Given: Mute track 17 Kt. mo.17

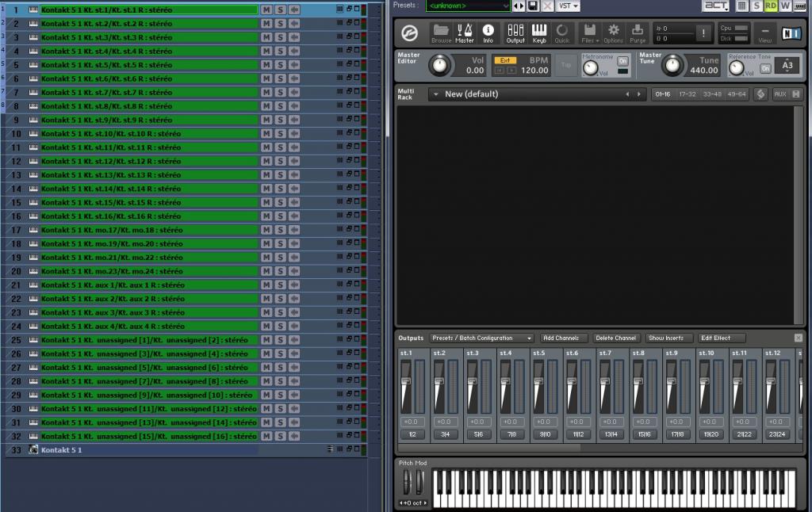Looking at the screenshot, I should click(266, 230).
